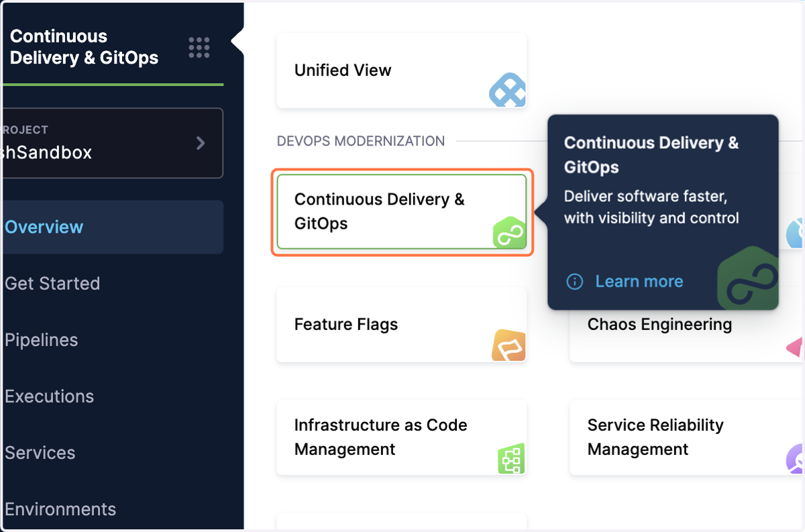The width and height of the screenshot is (805, 532).
Task: Click the green Infrastructure as Code icon
Action: [x=511, y=459]
